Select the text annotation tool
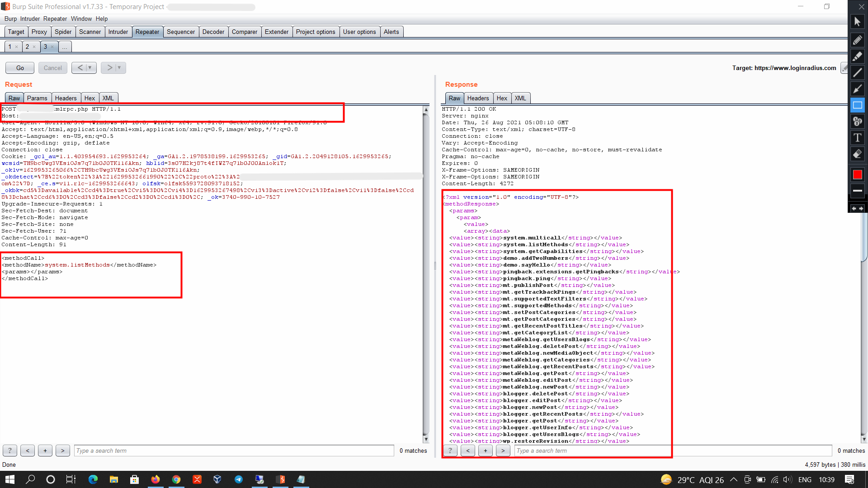Screen dimensions: 868x488 [857, 138]
